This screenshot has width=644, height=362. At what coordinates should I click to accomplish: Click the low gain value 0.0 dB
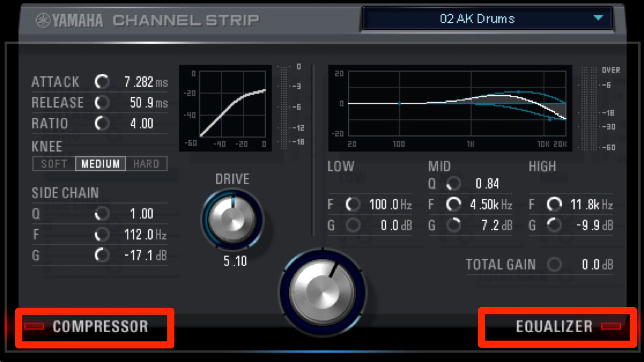pos(396,225)
